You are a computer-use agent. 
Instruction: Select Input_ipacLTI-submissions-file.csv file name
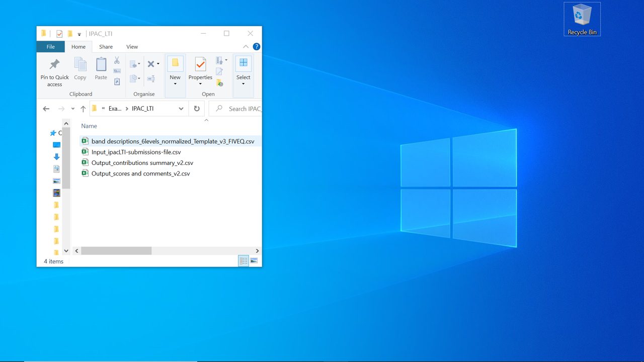pos(136,152)
